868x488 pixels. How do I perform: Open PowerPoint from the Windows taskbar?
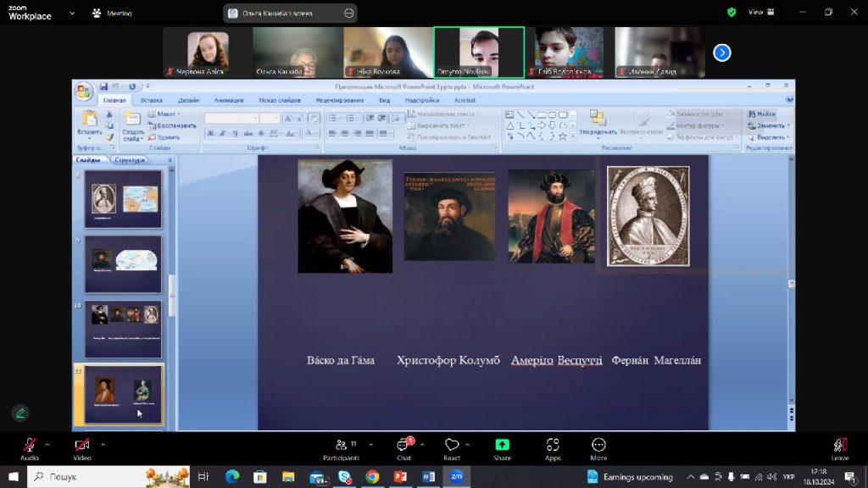point(400,476)
